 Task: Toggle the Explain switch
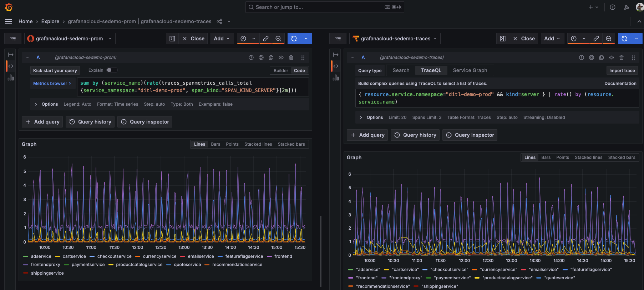click(x=112, y=70)
